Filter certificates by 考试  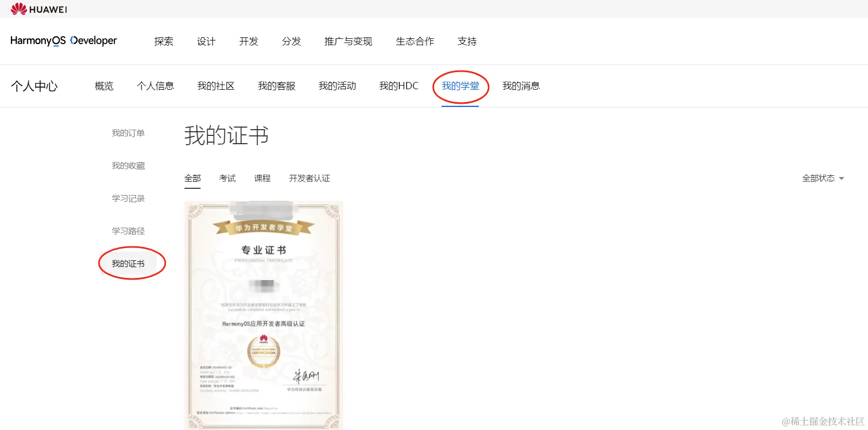click(227, 178)
